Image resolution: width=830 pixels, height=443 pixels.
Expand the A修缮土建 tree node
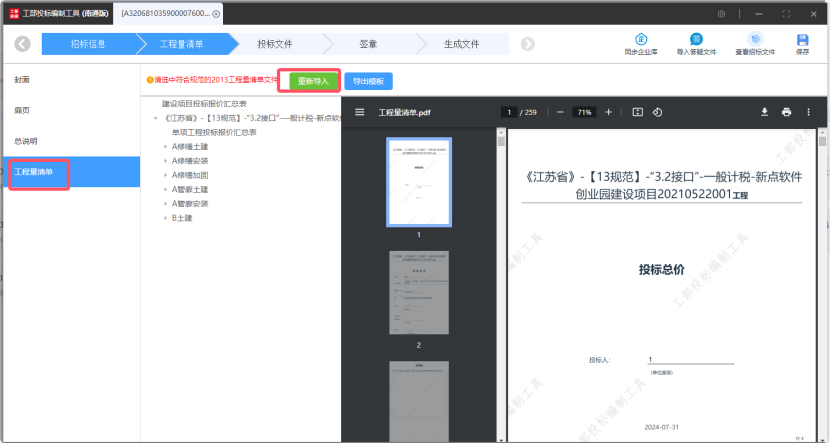(x=165, y=146)
